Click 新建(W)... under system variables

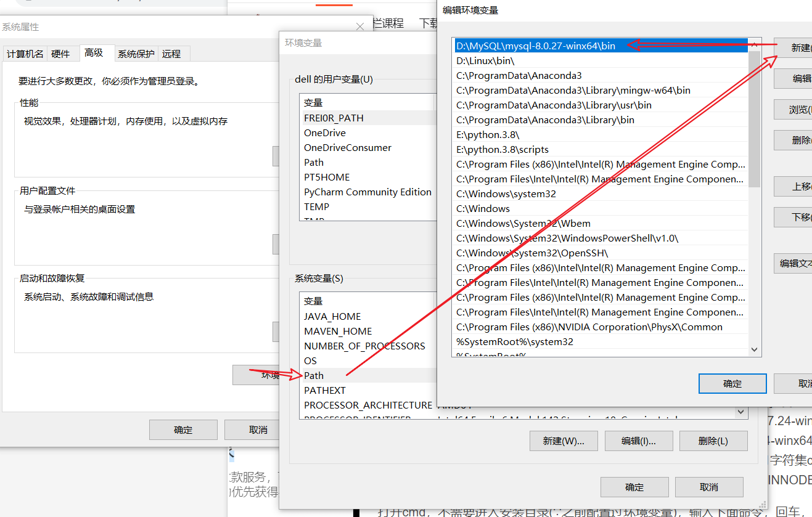[564, 441]
